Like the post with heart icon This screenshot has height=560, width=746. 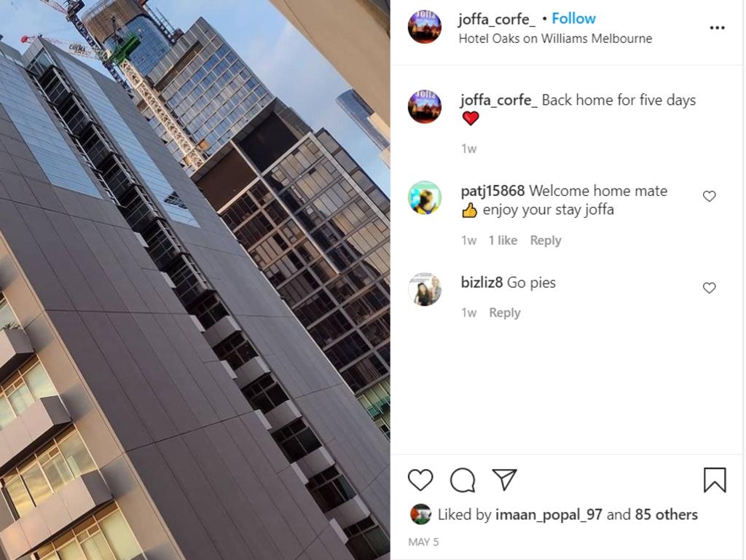(x=420, y=480)
